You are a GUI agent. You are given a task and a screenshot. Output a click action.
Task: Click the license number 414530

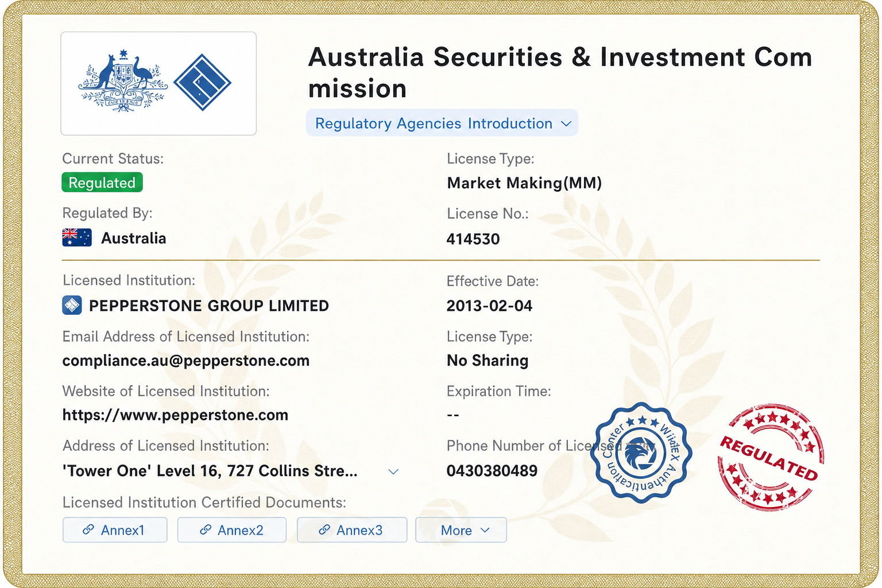[473, 239]
